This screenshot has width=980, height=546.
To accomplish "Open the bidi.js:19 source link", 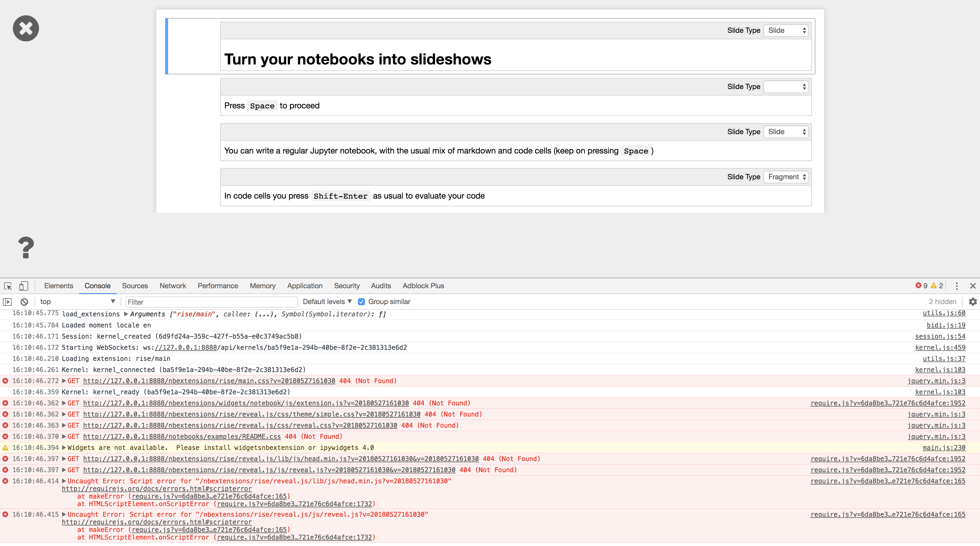I will pos(946,325).
